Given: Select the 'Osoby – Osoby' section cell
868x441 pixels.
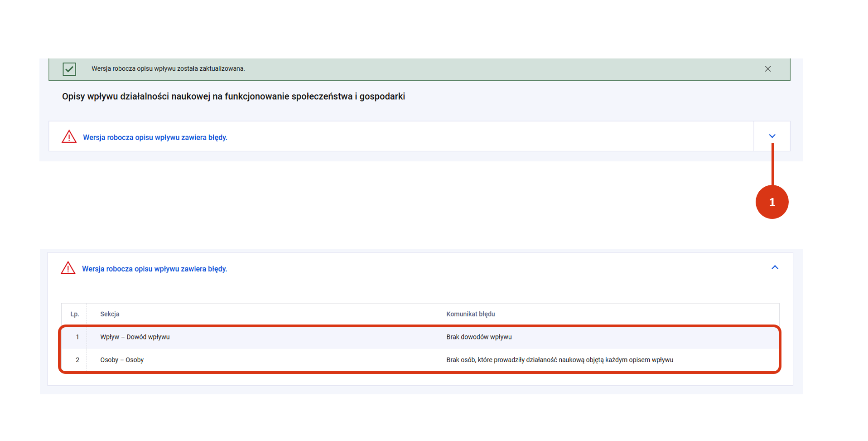Looking at the screenshot, I should point(122,360).
